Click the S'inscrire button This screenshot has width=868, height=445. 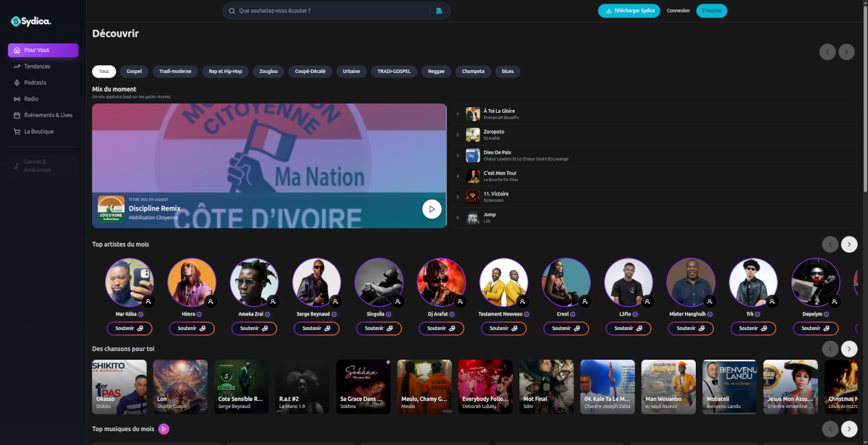click(x=712, y=11)
